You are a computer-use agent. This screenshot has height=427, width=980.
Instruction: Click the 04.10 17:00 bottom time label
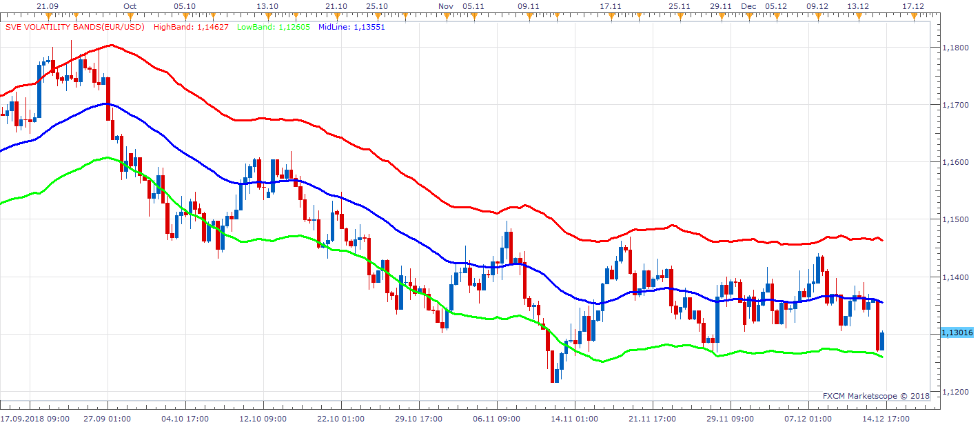[x=185, y=419]
